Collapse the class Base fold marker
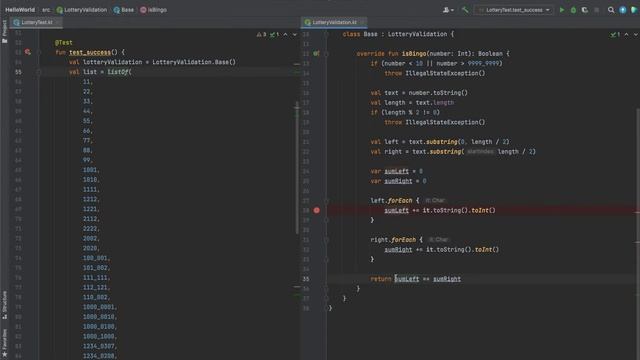 tap(327, 34)
